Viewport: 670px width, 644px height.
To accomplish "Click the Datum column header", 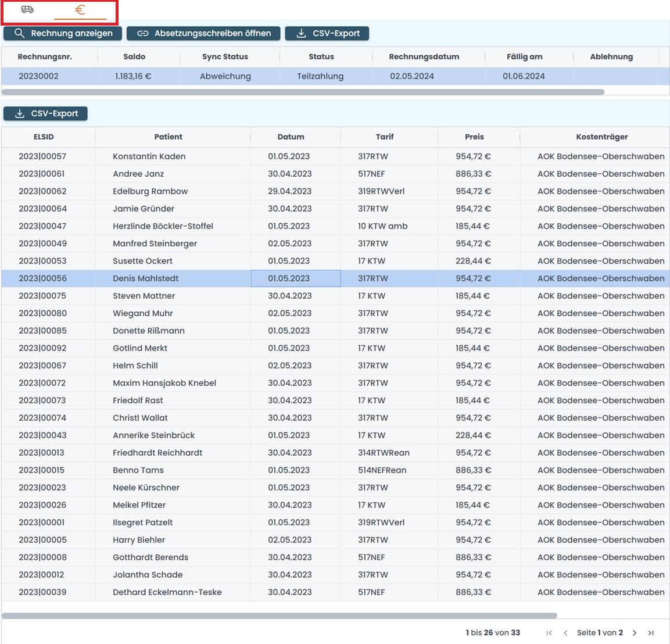I will pos(291,137).
